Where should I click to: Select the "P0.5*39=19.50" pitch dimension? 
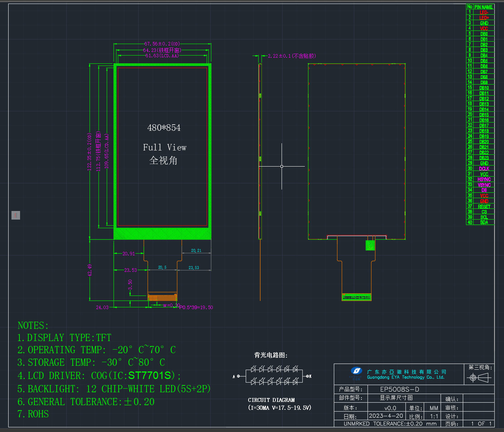(196, 307)
